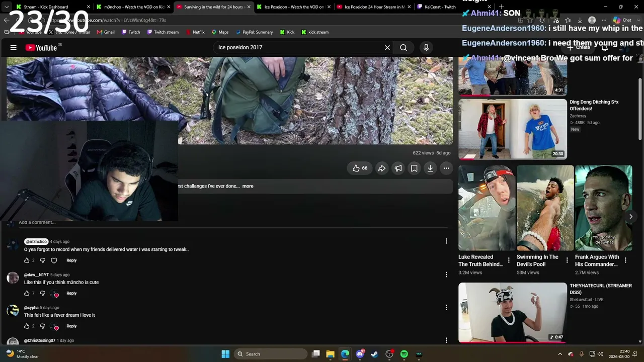This screenshot has width=644, height=362.
Task: Dislike the @cypha comment
Action: 42,326
